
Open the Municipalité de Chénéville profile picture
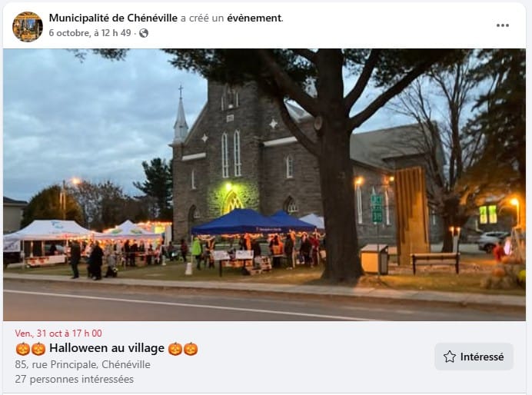[x=28, y=27]
